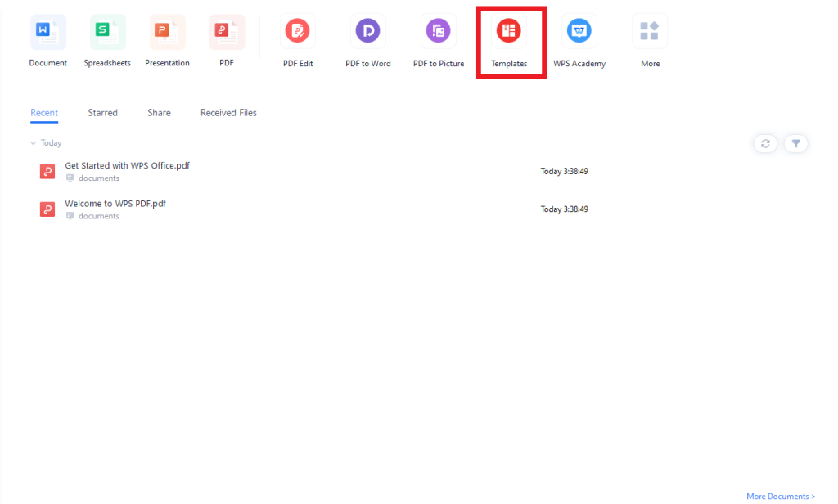Click PDF icon beside Get Started with WPS Office.pdf
This screenshot has width=838, height=504.
coord(47,172)
